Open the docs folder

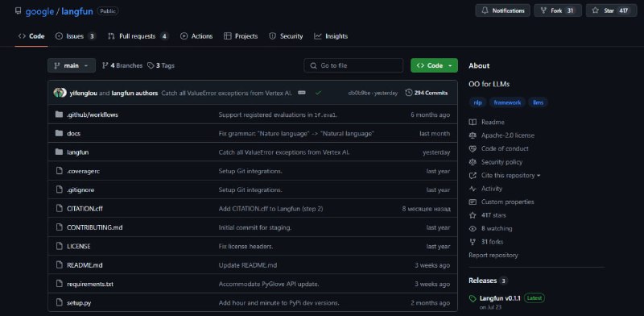73,133
